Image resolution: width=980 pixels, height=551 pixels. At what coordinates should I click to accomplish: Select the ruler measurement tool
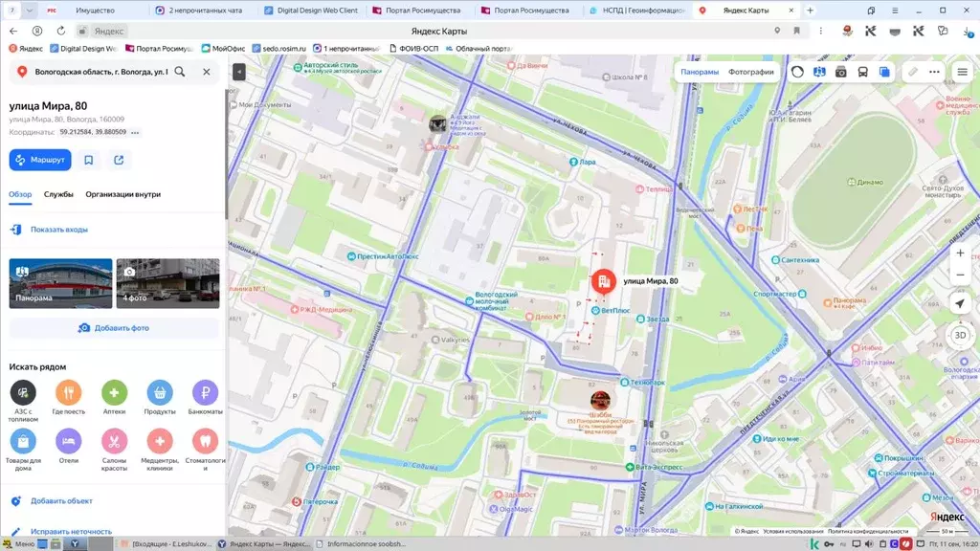(913, 72)
